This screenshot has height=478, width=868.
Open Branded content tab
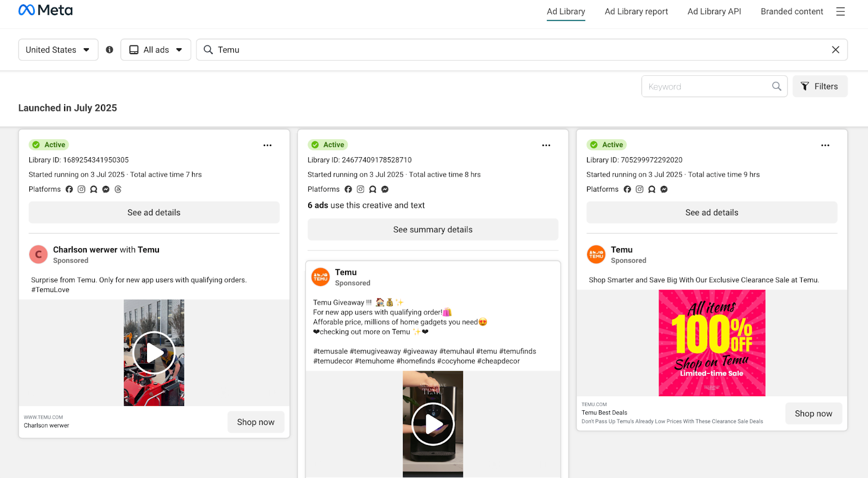coord(792,11)
